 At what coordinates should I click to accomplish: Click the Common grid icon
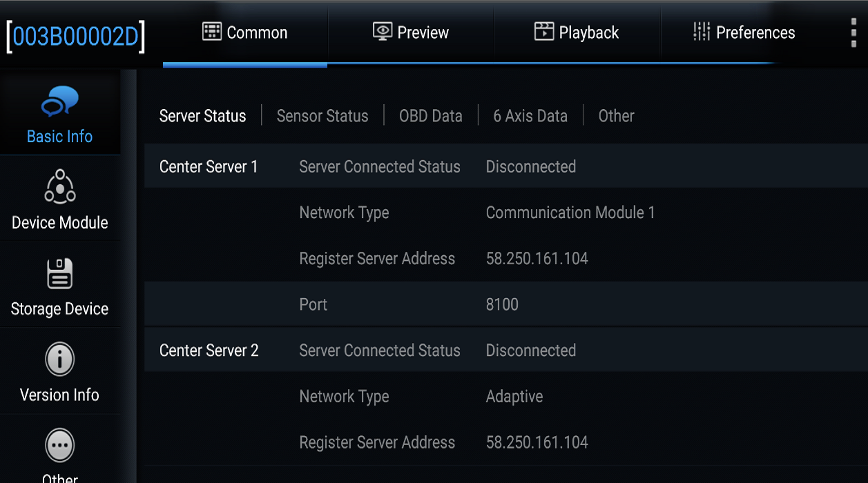pyautogui.click(x=211, y=32)
